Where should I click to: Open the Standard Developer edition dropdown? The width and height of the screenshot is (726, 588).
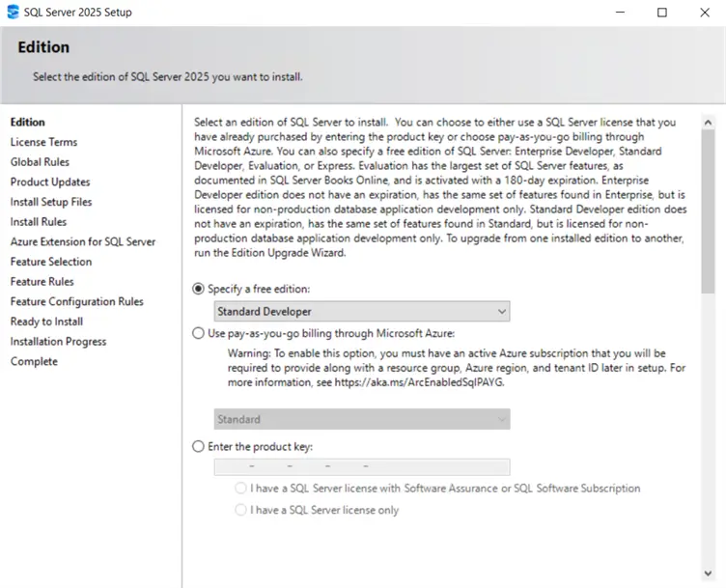pyautogui.click(x=362, y=311)
